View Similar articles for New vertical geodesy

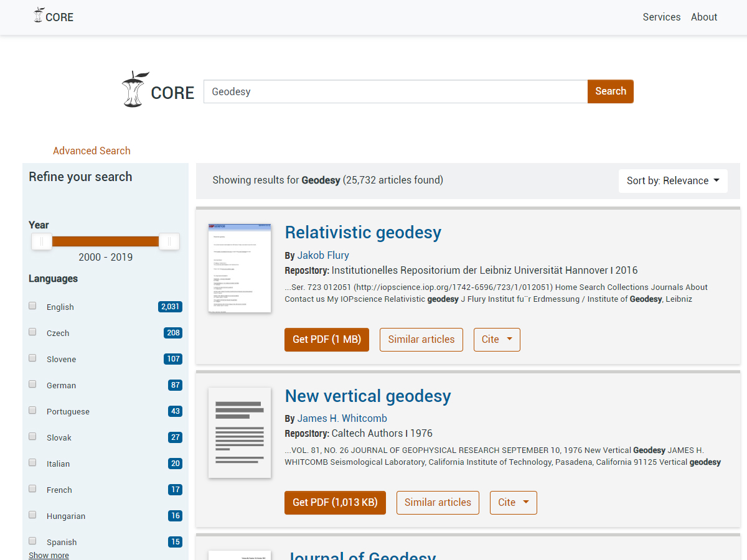pyautogui.click(x=438, y=503)
